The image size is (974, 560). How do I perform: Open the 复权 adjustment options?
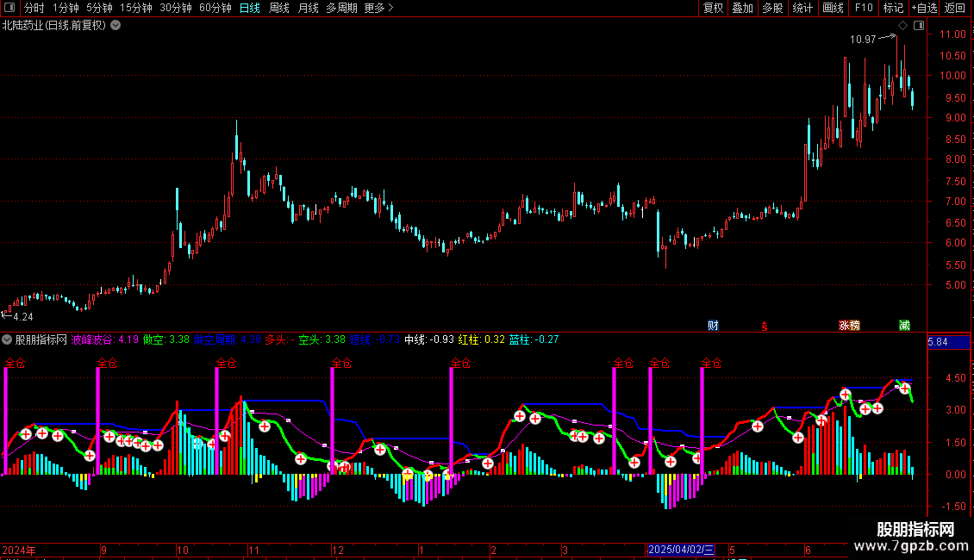(x=713, y=8)
